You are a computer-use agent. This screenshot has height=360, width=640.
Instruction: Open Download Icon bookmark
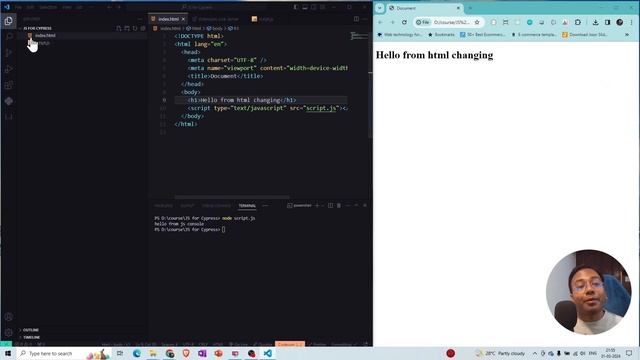[x=585, y=35]
